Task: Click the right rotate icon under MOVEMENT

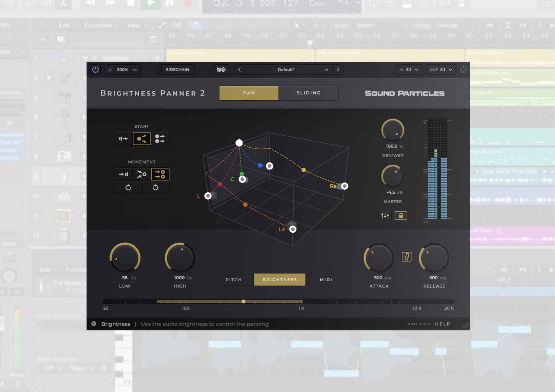Action: (155, 187)
